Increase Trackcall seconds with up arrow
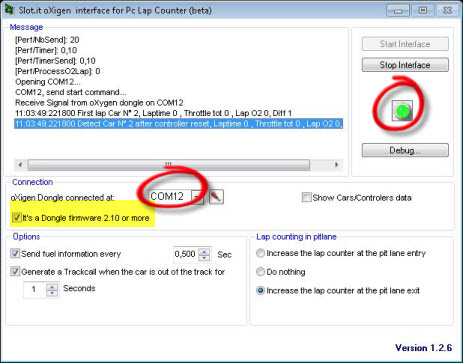 coord(52,286)
